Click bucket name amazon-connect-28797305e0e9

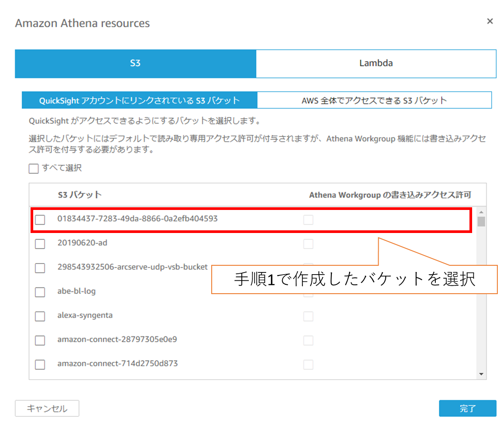click(x=117, y=339)
